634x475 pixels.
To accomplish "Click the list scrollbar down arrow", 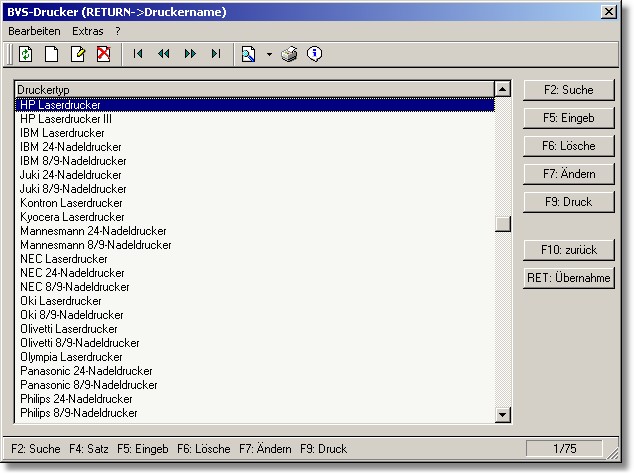I will (503, 415).
